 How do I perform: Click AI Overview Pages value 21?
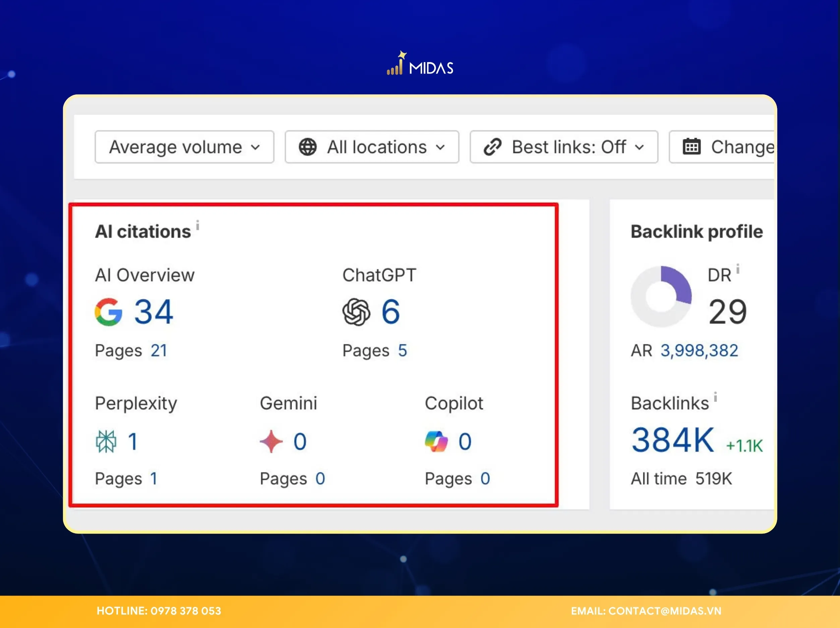click(159, 350)
